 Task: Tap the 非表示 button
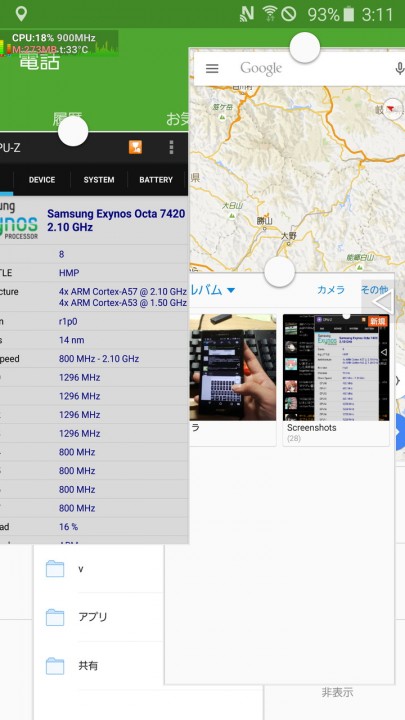pyautogui.click(x=337, y=692)
